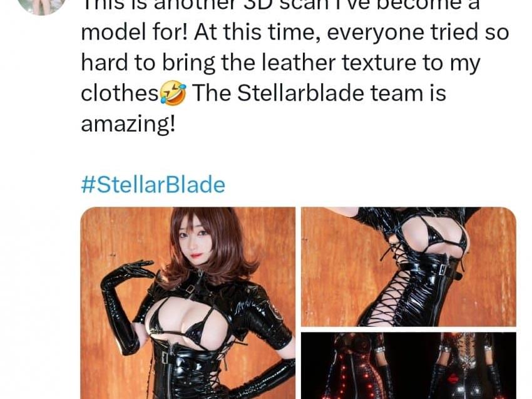This screenshot has width=532, height=399.
Task: Click the belt buckle in top-right photo
Action: pos(442,270)
